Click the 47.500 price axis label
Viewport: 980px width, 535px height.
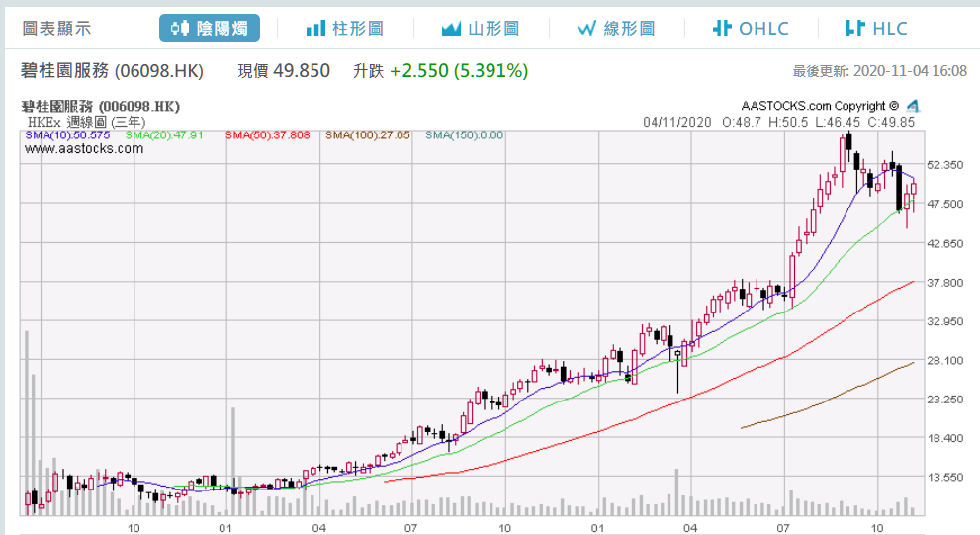pyautogui.click(x=945, y=204)
